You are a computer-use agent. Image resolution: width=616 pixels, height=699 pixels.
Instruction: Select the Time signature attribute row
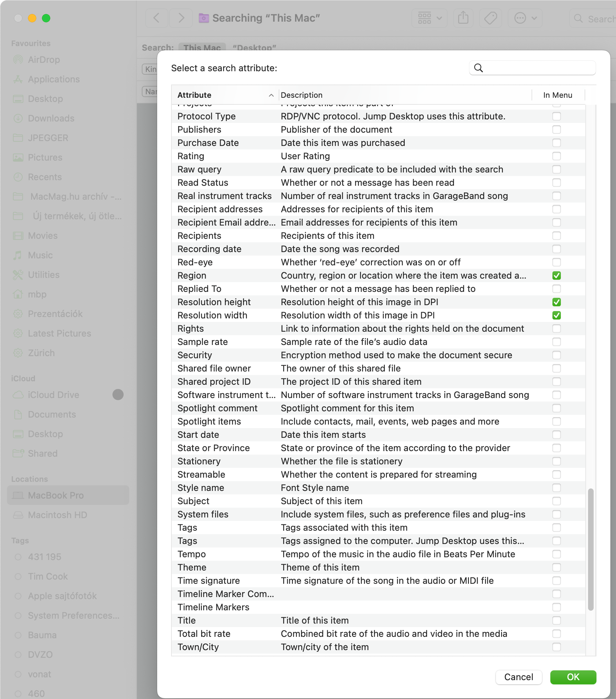point(378,581)
